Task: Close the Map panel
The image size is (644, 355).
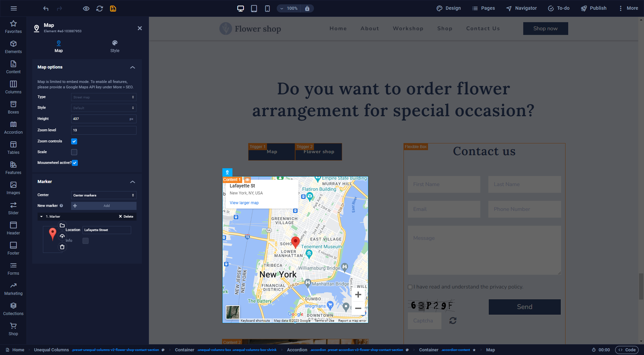Action: [x=140, y=28]
